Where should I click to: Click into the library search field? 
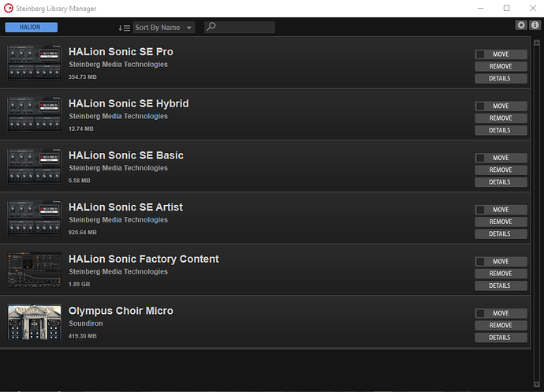(x=246, y=28)
